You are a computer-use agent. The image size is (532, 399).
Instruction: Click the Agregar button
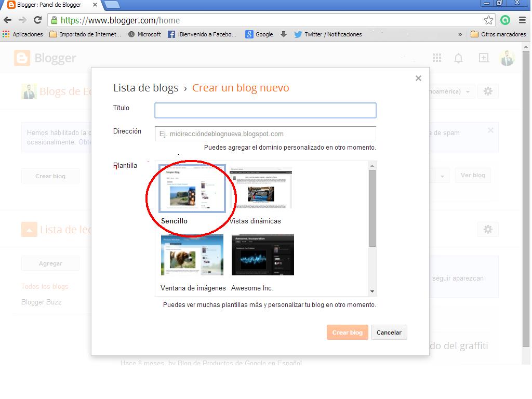pos(50,263)
